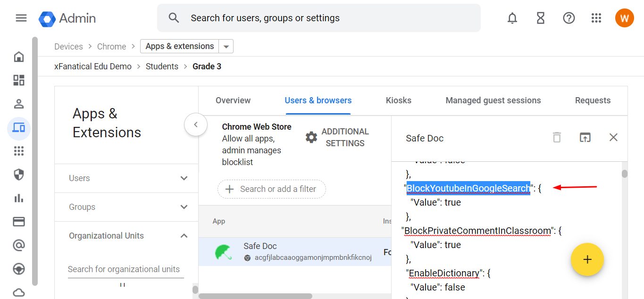Viewport: 644px width, 299px height.
Task: Collapse the Organizational Units section
Action: [184, 236]
